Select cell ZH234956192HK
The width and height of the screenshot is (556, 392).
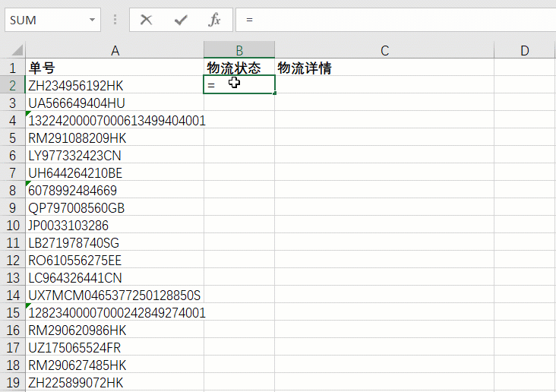[x=115, y=85]
